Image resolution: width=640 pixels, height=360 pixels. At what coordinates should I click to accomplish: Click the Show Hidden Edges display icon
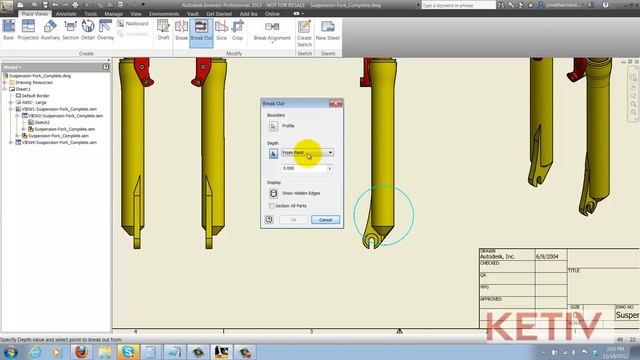point(273,193)
